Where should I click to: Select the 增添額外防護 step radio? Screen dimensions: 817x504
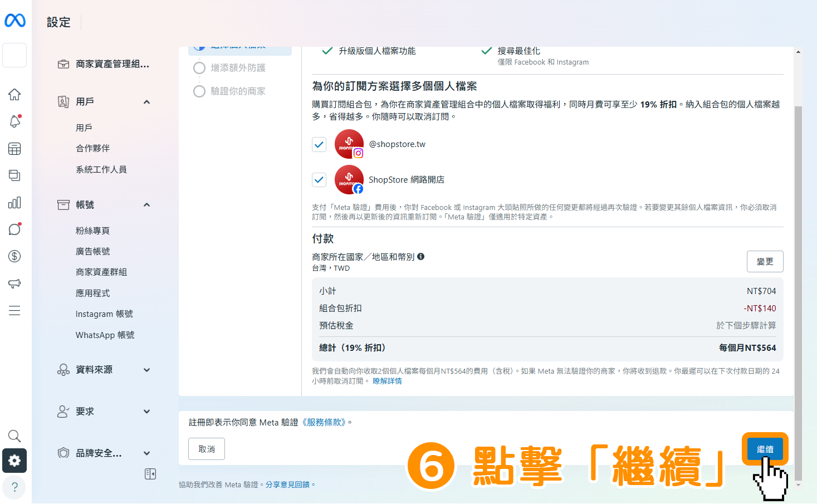point(199,68)
